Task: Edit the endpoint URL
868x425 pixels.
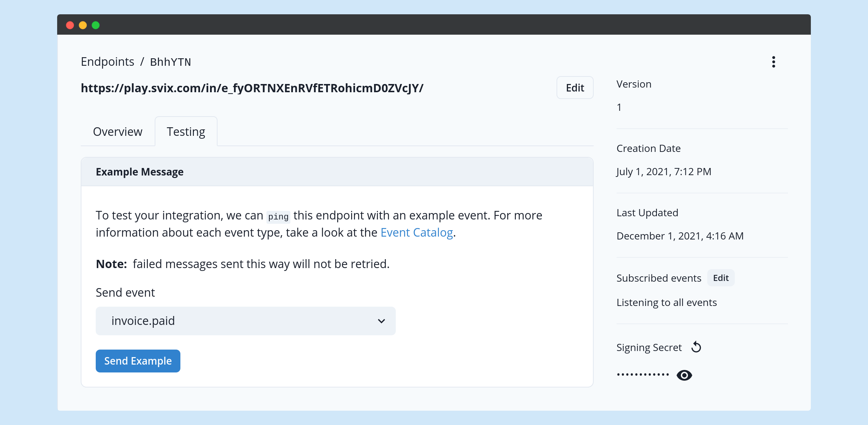Action: 574,88
